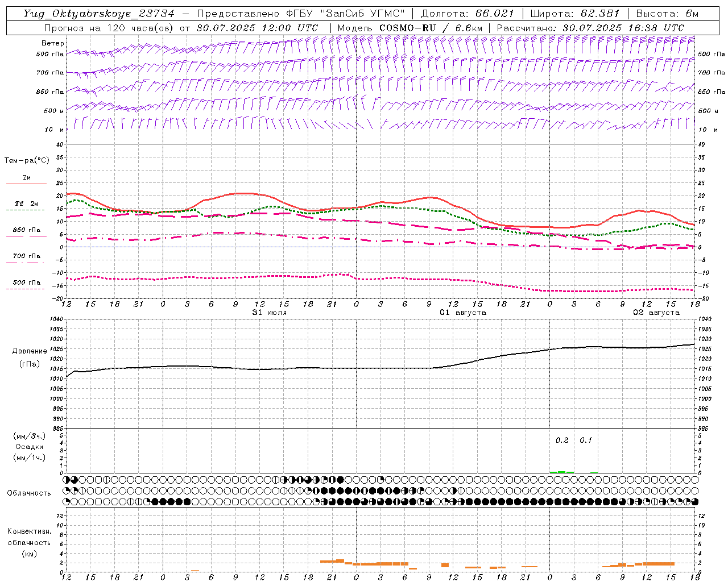This screenshot has height=582, width=728.
Task: Click the Тем-ра(°C) axis title
Action: coord(27,161)
